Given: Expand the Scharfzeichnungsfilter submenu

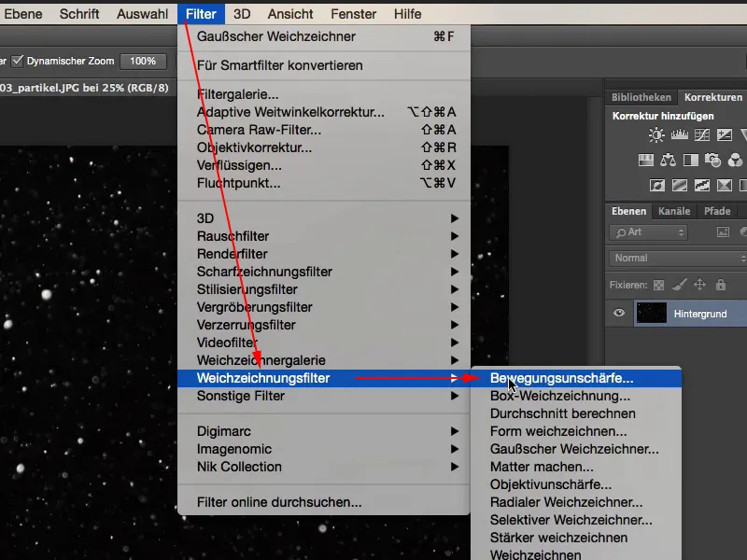Looking at the screenshot, I should click(x=324, y=272).
